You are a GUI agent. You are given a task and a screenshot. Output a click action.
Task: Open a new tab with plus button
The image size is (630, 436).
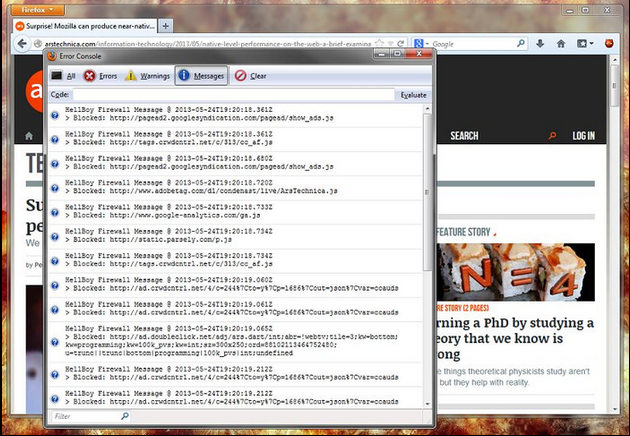[x=165, y=26]
